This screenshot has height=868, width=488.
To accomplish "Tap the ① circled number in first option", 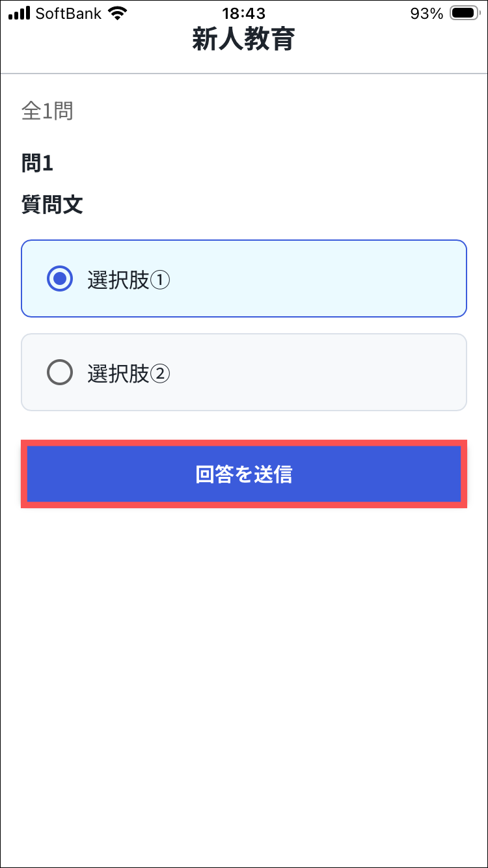I will 160,280.
